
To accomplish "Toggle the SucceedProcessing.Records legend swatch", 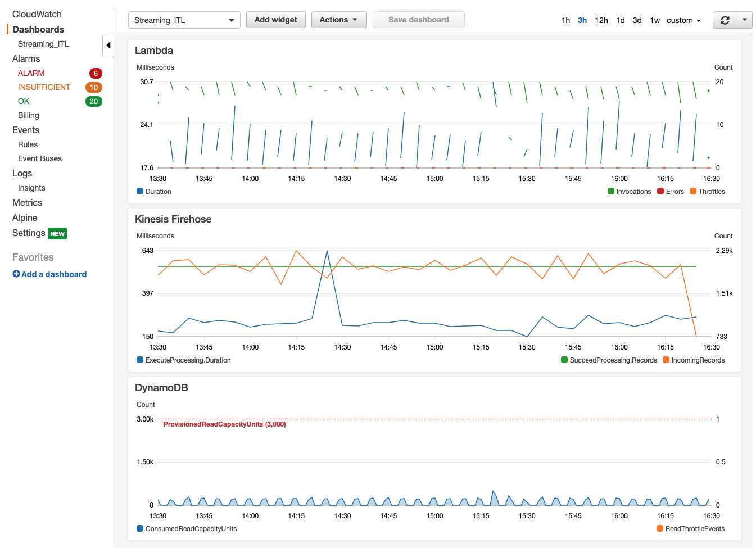I will point(564,360).
